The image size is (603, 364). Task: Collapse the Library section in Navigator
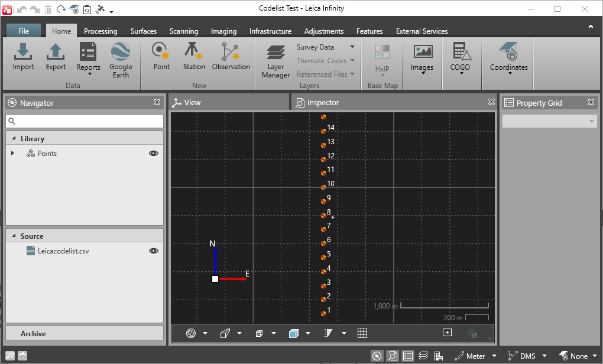click(13, 139)
